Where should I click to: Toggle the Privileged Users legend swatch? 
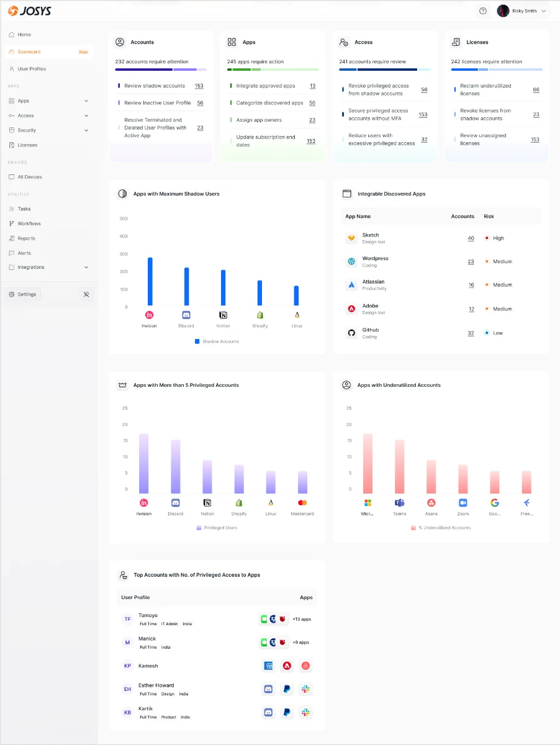click(199, 528)
